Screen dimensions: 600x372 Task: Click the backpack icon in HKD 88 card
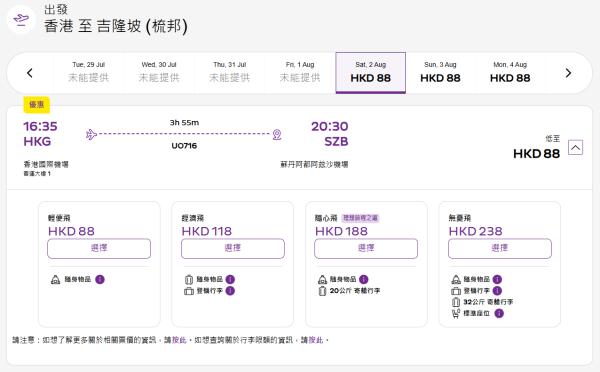coord(55,280)
